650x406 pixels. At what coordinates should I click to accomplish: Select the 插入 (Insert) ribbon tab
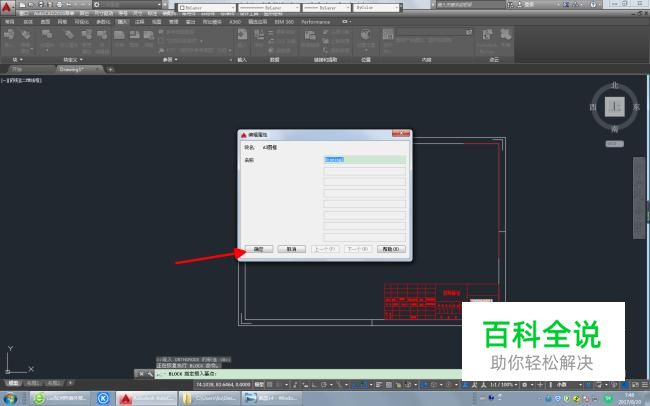pyautogui.click(x=123, y=22)
